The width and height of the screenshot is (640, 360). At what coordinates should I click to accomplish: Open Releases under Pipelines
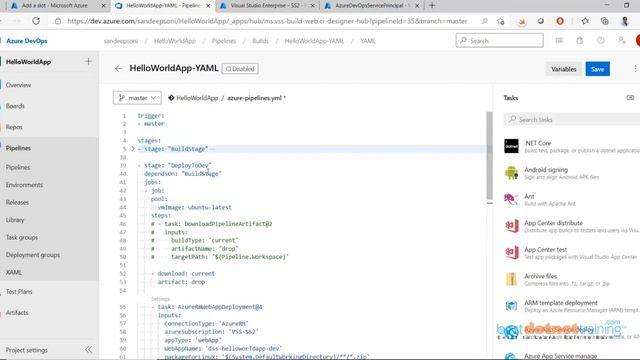pos(17,202)
